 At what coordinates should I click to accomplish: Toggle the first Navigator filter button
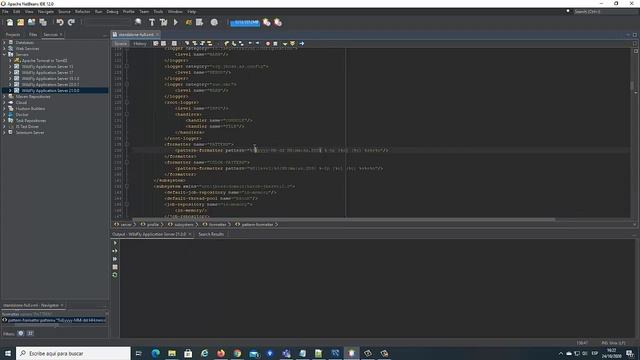pyautogui.click(x=21, y=333)
